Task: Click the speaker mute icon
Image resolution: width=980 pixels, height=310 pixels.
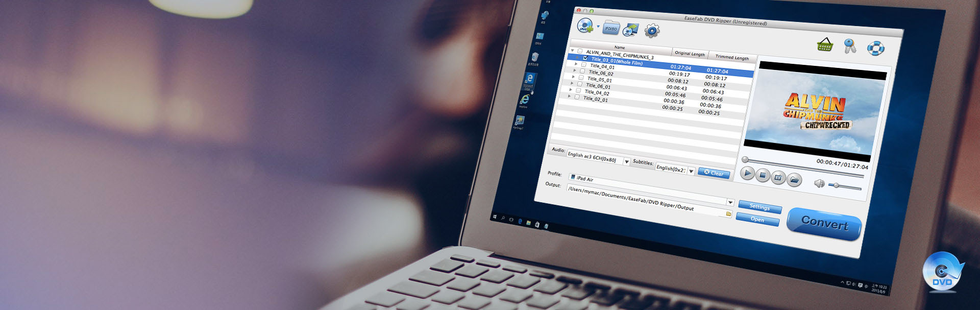Action: [819, 183]
